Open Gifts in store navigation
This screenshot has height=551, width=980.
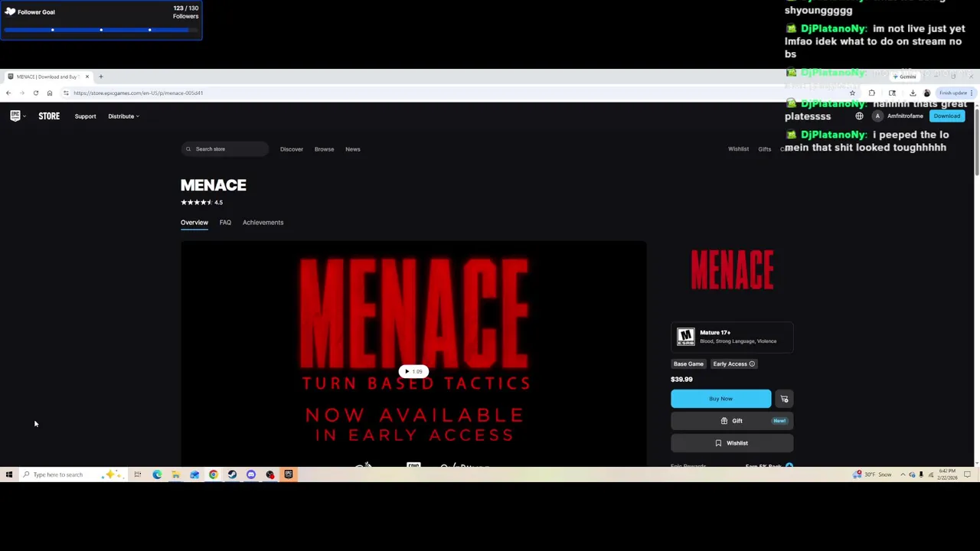[765, 149]
